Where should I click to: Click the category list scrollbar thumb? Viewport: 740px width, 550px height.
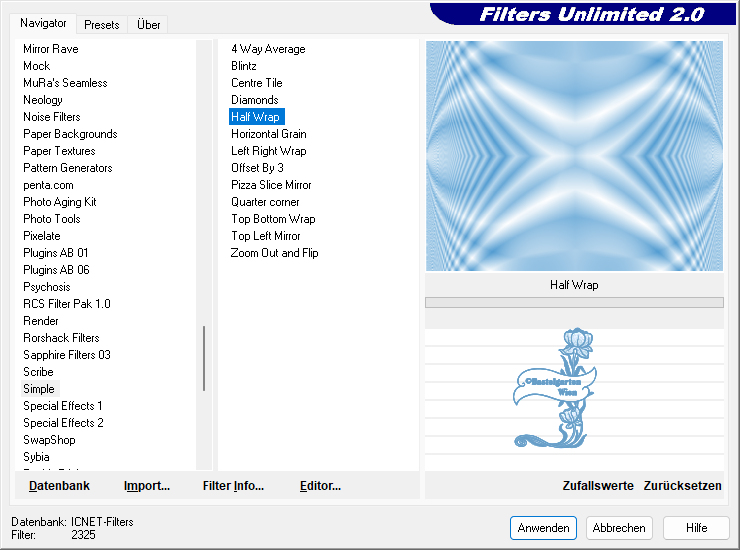point(204,358)
